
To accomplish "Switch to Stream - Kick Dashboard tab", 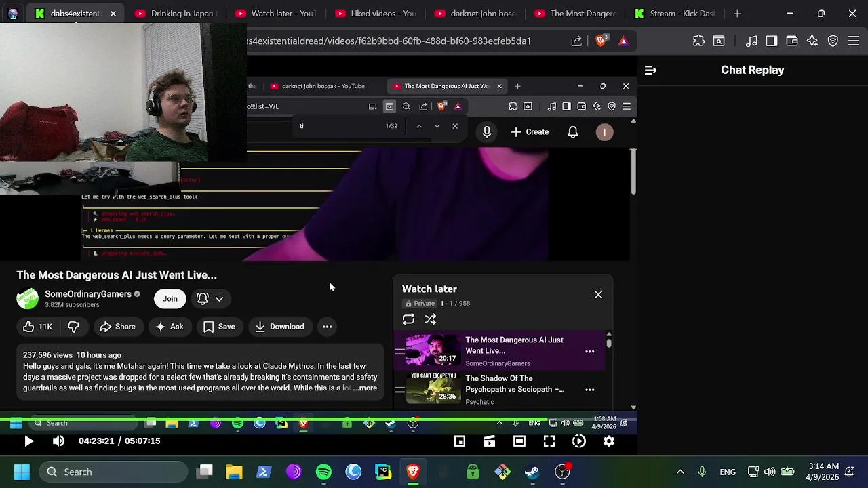I will point(673,13).
